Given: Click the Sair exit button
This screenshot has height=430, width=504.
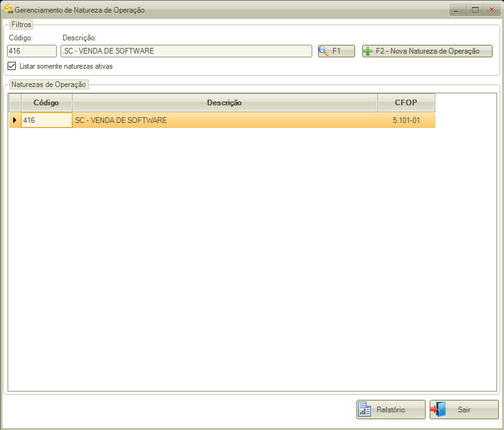Looking at the screenshot, I should 464,409.
